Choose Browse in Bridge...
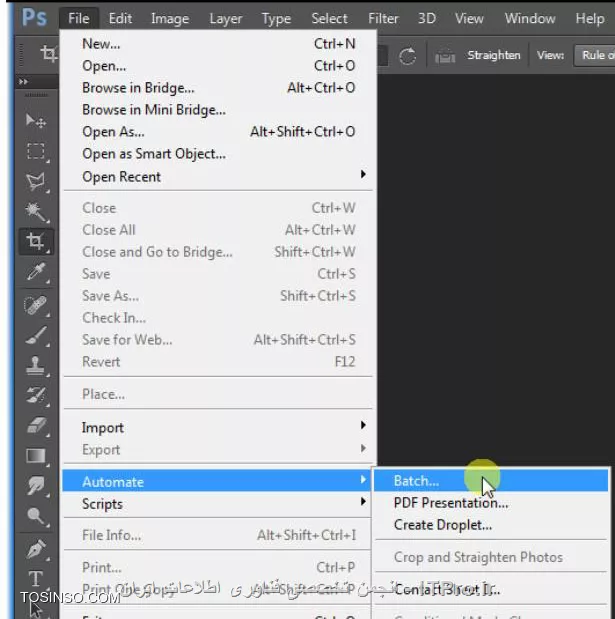The image size is (615, 619). (x=217, y=88)
